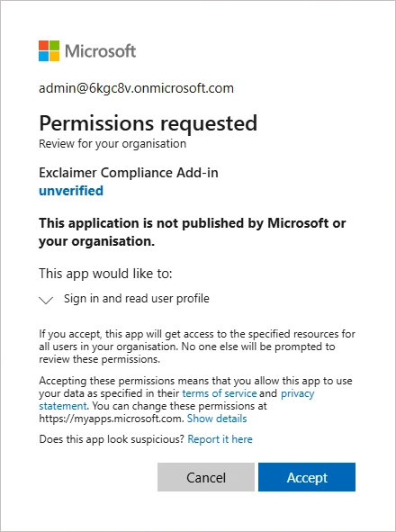
Task: Click the Microsoft wordmark text
Action: coord(101,51)
